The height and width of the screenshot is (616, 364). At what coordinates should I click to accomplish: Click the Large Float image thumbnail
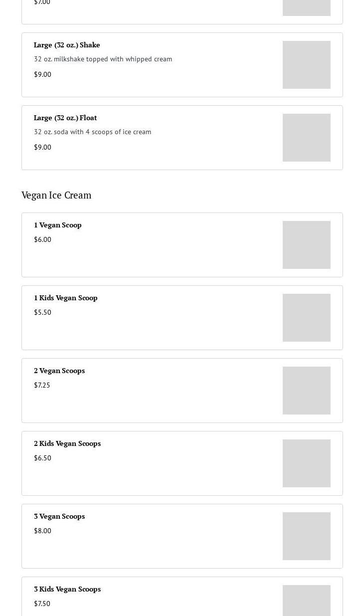[x=306, y=138]
